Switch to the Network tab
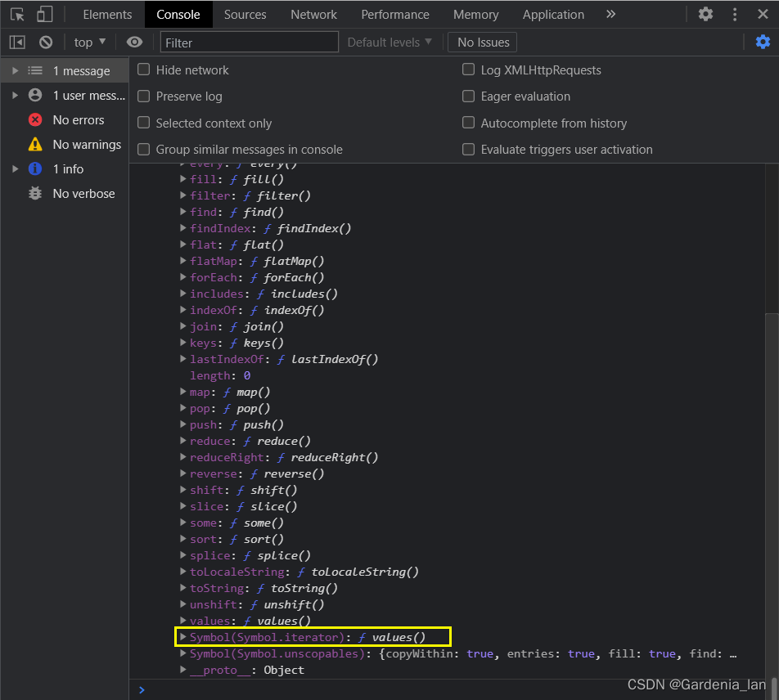This screenshot has width=779, height=700. tap(313, 14)
